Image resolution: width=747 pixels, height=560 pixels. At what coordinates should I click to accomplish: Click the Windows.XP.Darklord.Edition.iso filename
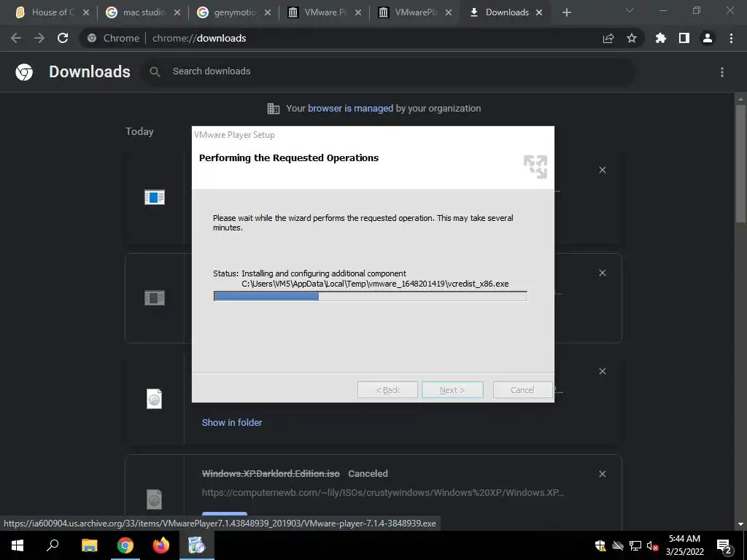click(271, 474)
